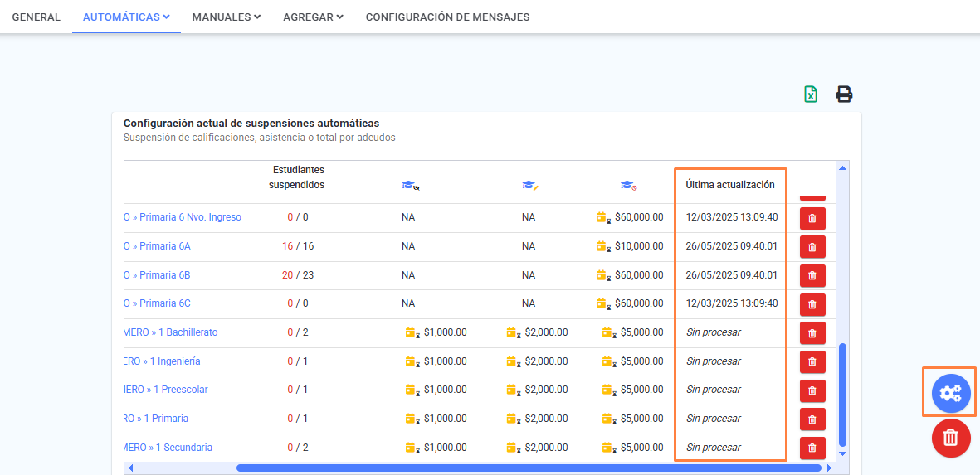Screen dimensions: 980x475
Task: Click calendar icon beside 1 Ingeniería $2,000.00
Action: point(513,361)
